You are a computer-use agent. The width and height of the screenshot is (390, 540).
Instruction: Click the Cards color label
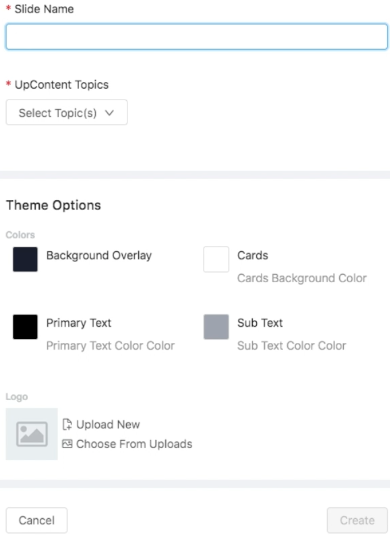(x=253, y=255)
